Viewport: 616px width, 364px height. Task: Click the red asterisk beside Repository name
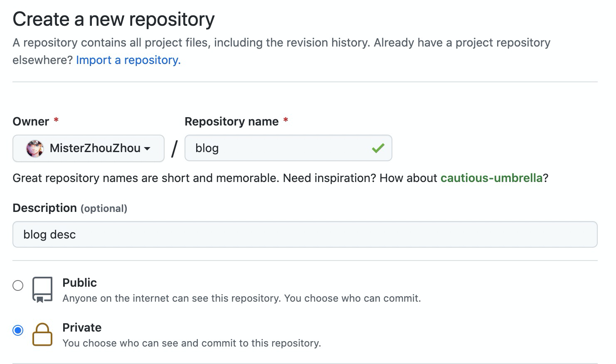click(x=286, y=121)
